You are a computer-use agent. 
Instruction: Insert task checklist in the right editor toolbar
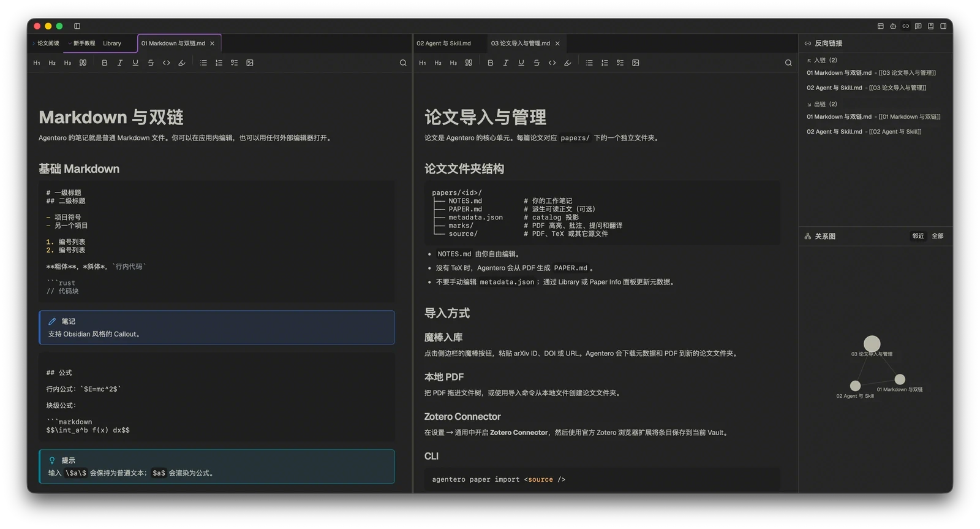click(x=620, y=63)
